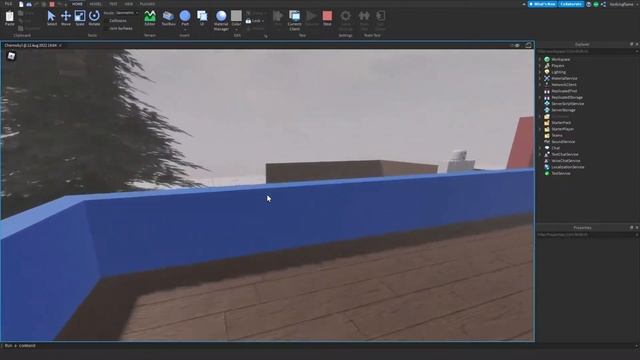Select Workspace in Explorer
This screenshot has width=640, height=360.
tap(560, 60)
